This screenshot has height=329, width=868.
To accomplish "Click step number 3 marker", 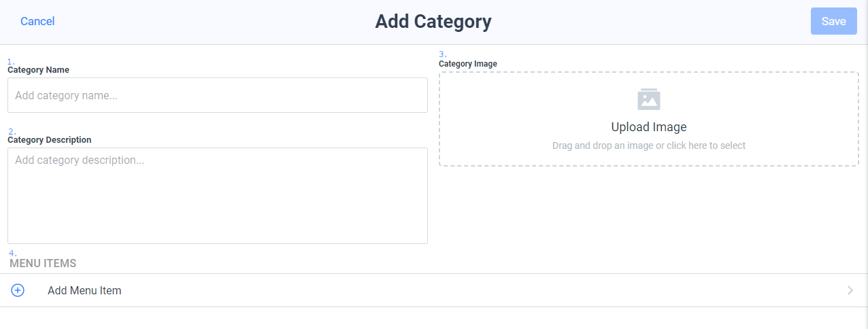I will click(443, 54).
